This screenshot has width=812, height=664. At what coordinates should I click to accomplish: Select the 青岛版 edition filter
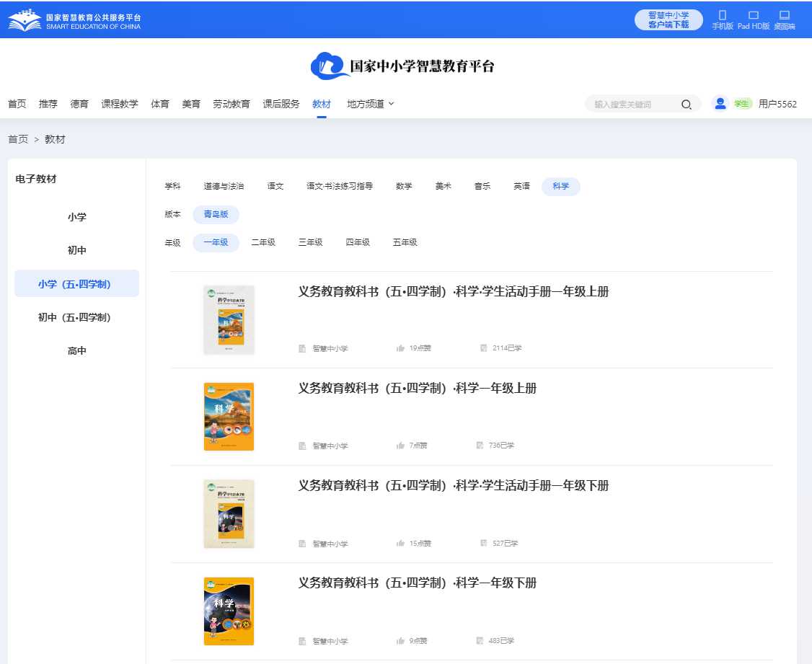[x=216, y=214]
